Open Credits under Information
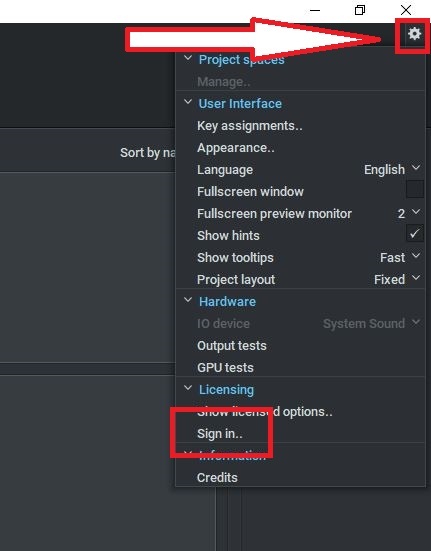This screenshot has width=431, height=551. tap(217, 478)
